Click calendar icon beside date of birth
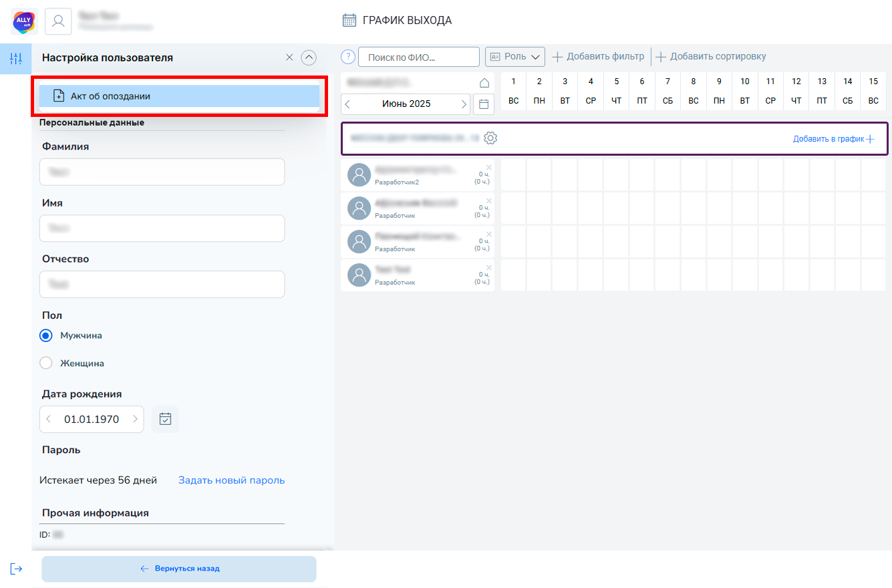 (x=165, y=419)
